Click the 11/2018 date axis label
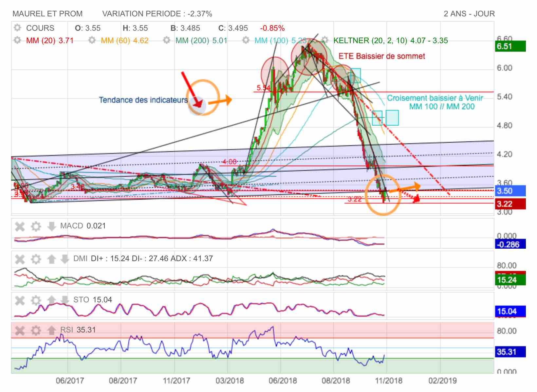This screenshot has width=537, height=392. click(389, 381)
